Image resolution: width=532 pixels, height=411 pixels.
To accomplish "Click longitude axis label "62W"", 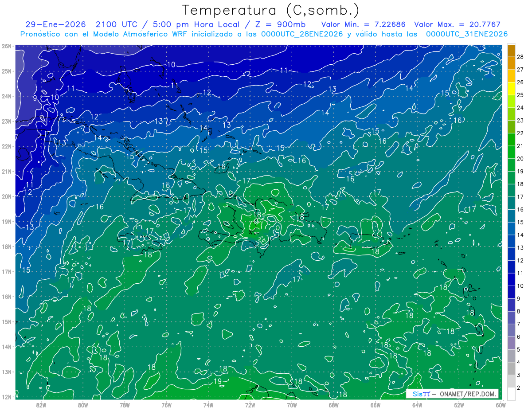I will click(459, 405).
